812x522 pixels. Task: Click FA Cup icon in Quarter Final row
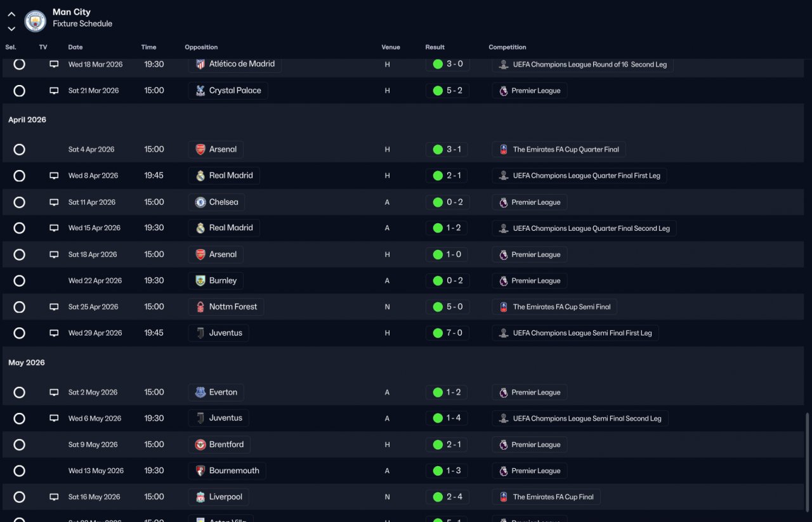click(x=504, y=150)
